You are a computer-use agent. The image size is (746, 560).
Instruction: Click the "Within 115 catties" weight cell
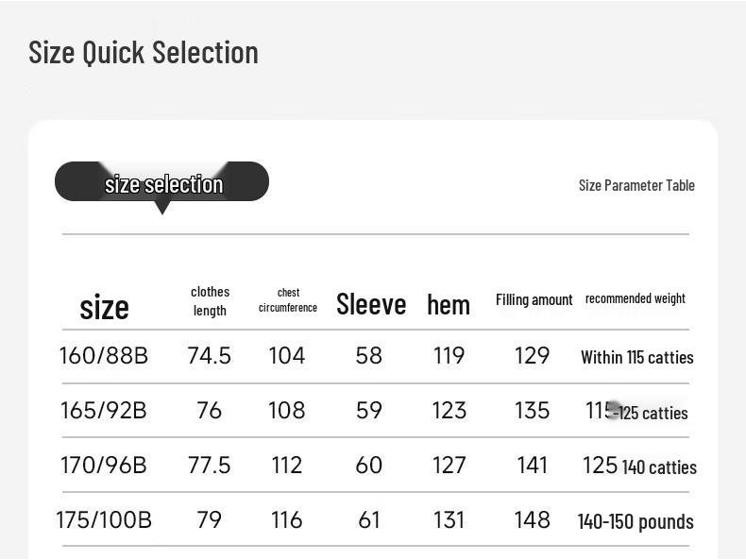tap(636, 357)
